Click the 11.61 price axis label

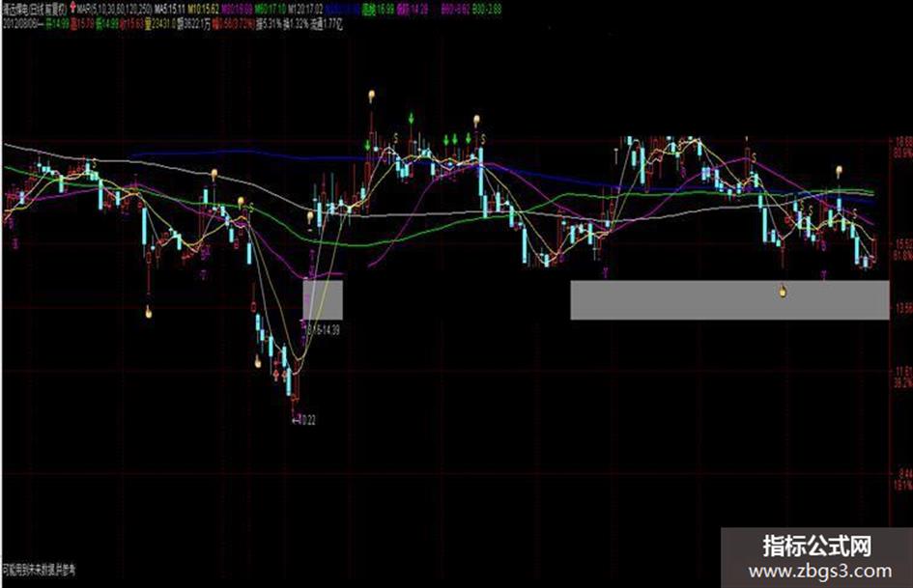tap(903, 370)
